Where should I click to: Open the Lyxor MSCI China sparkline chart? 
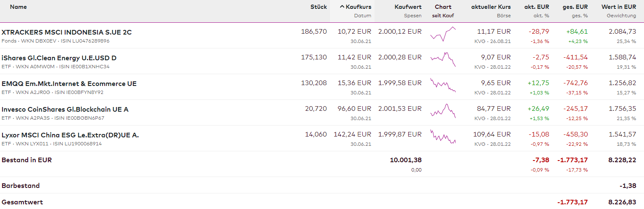click(443, 137)
